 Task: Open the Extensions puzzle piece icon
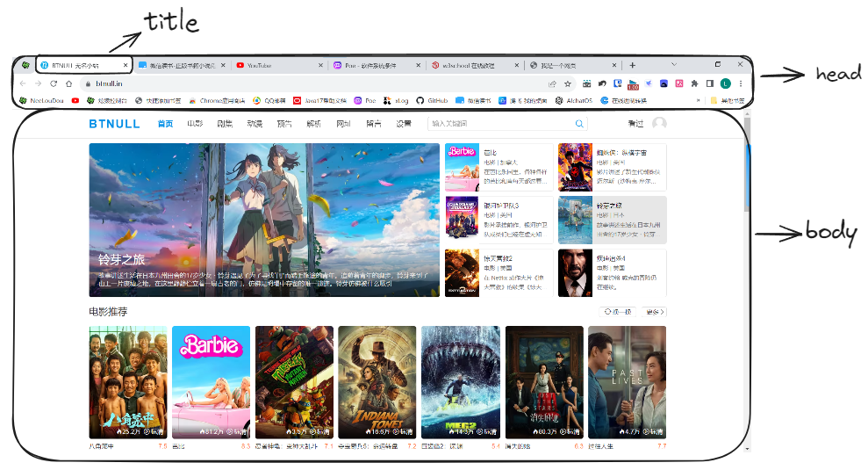pos(695,83)
